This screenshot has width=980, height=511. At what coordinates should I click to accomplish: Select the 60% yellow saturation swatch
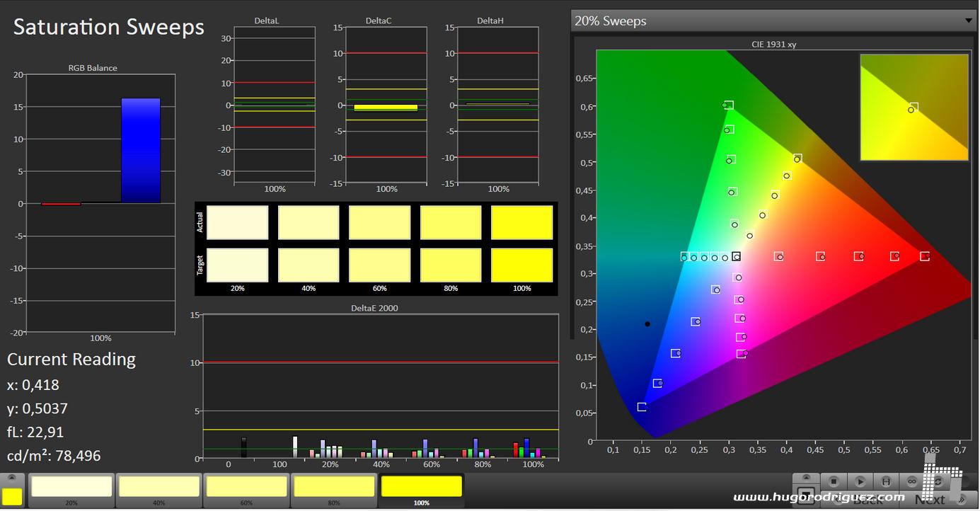(x=246, y=488)
